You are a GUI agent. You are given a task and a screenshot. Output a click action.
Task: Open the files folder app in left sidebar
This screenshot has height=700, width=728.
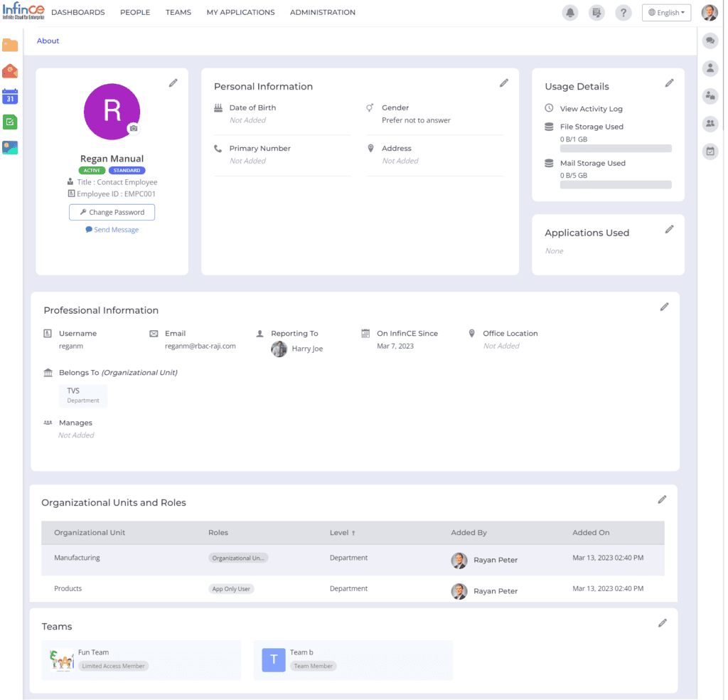[x=10, y=46]
